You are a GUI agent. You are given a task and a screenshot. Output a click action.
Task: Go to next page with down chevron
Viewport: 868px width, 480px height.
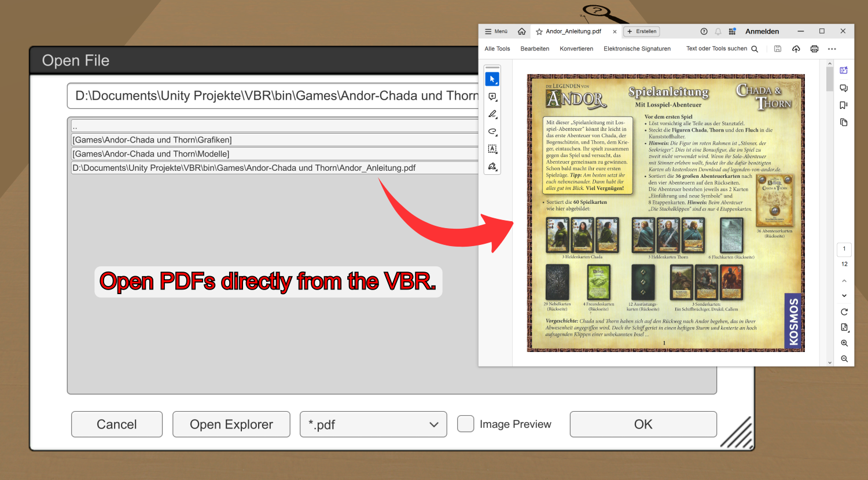tap(844, 296)
